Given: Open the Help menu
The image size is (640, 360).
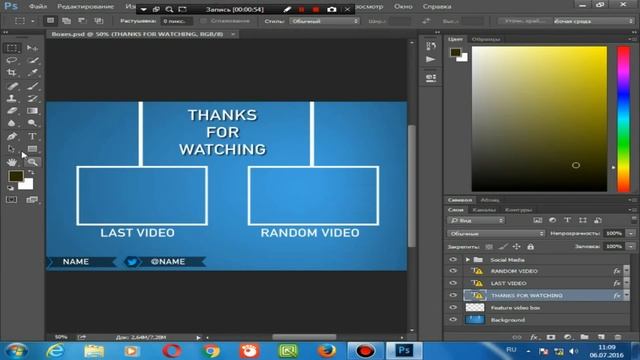Looking at the screenshot, I should click(437, 7).
